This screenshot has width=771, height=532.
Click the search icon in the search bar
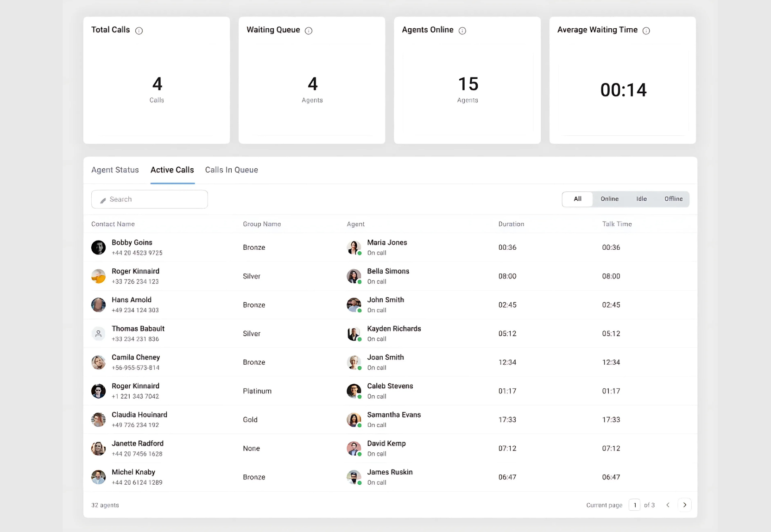click(104, 200)
